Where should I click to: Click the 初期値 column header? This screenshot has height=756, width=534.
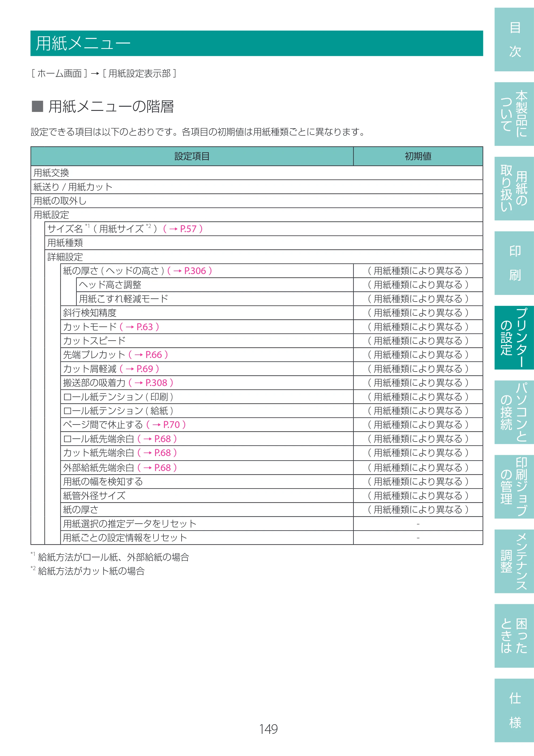tap(418, 156)
